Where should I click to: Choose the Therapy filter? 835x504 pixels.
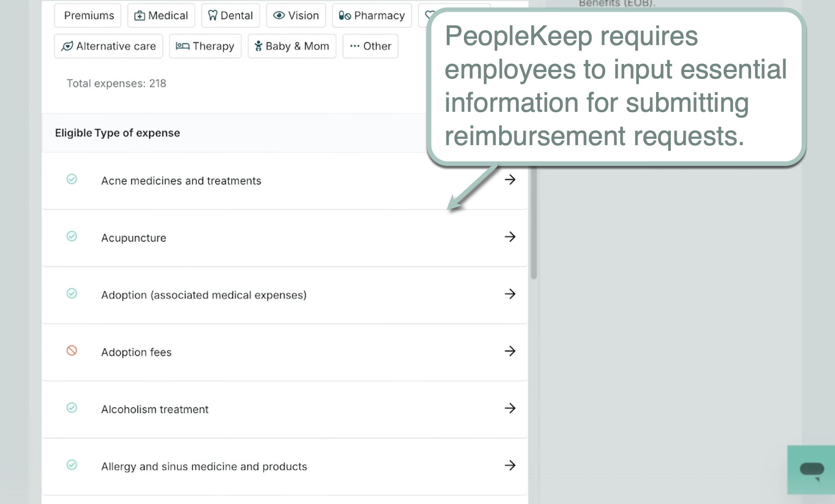(x=205, y=46)
